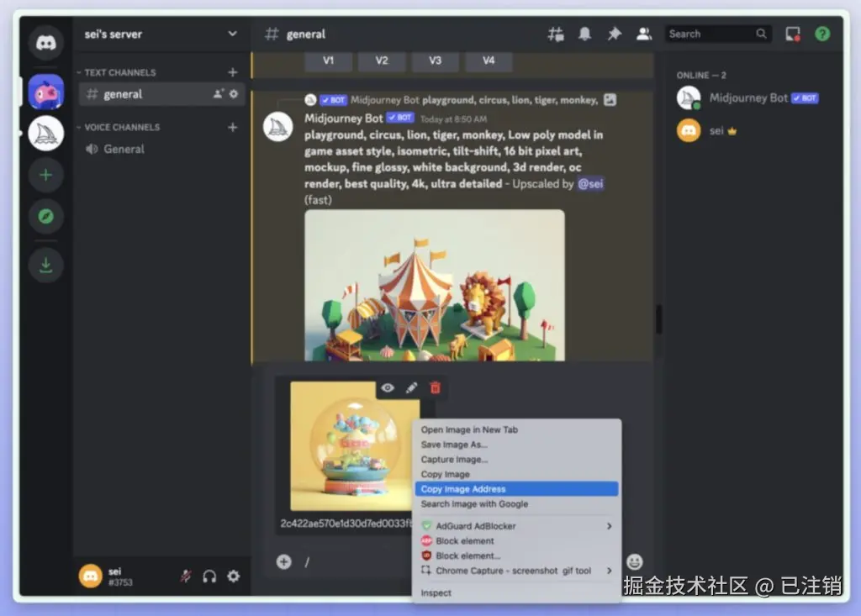Open the circus lion generated image
Image resolution: width=861 pixels, height=616 pixels.
click(x=435, y=286)
